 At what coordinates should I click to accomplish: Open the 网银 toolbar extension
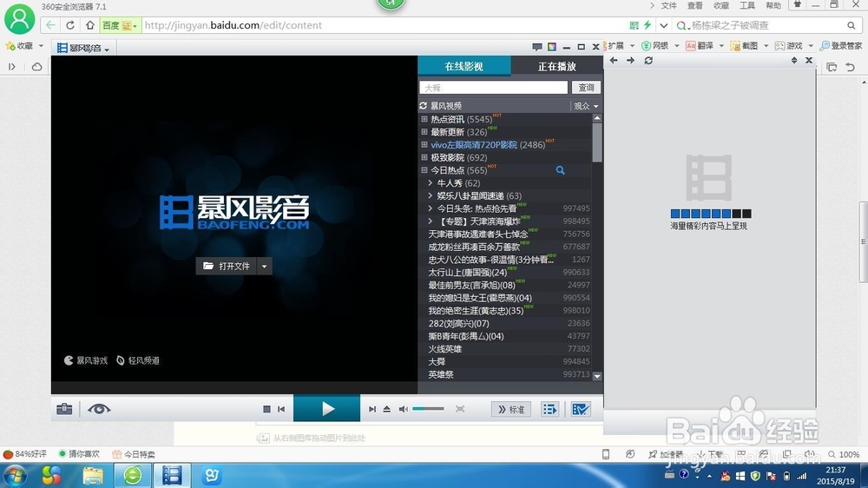pyautogui.click(x=654, y=46)
